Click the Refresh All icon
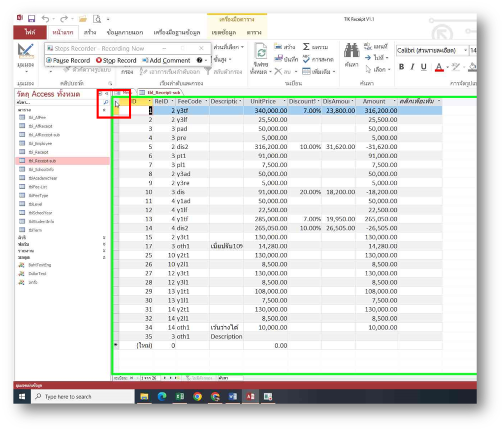504x431 pixels. tap(261, 52)
